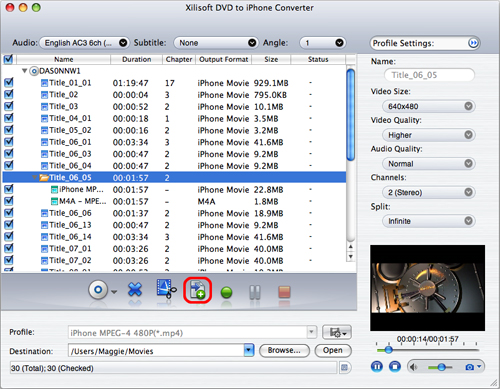Screen dimensions: 500x389
Task: Pause conversion with the pause icon
Action: 255,292
